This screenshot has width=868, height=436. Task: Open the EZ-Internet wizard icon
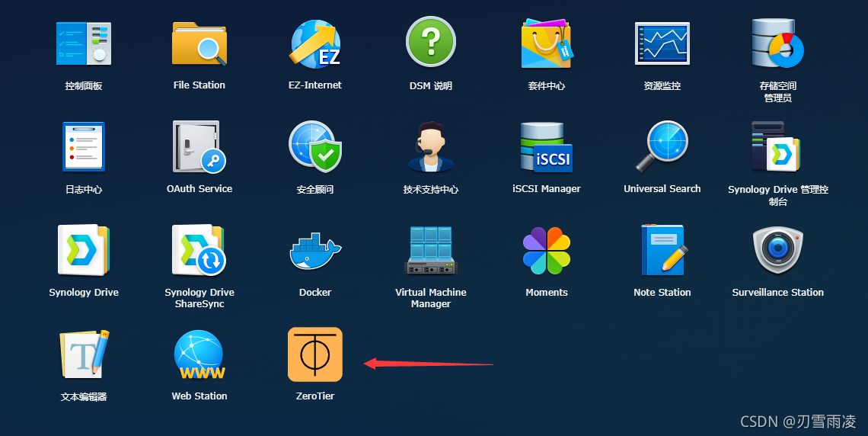pos(315,43)
